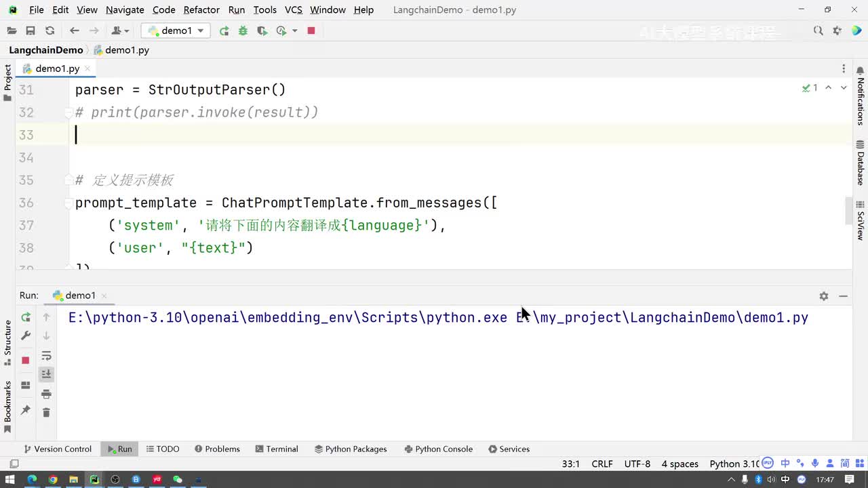The height and width of the screenshot is (488, 868).
Task: Toggle the Project tool window stripe button
Action: [7, 82]
